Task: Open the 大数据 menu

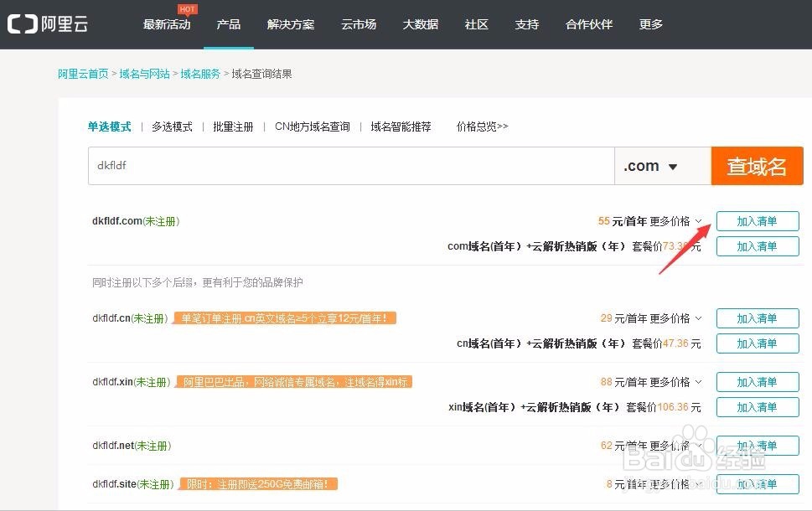Action: (420, 24)
